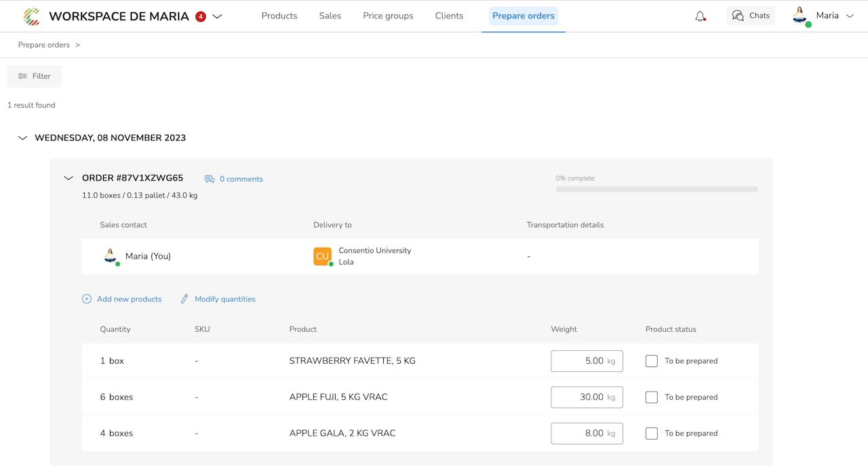This screenshot has height=473, width=868.
Task: Open the Products tab
Action: coord(279,16)
